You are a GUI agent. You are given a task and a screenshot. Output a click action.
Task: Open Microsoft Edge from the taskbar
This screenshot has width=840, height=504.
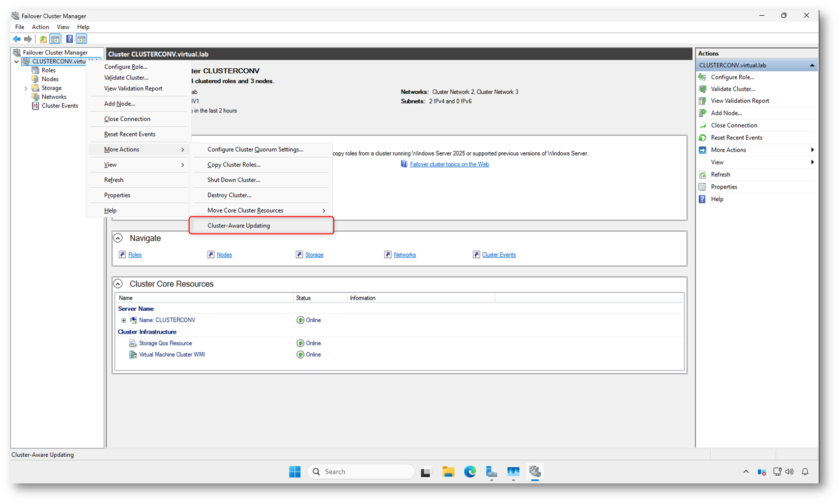pos(470,472)
